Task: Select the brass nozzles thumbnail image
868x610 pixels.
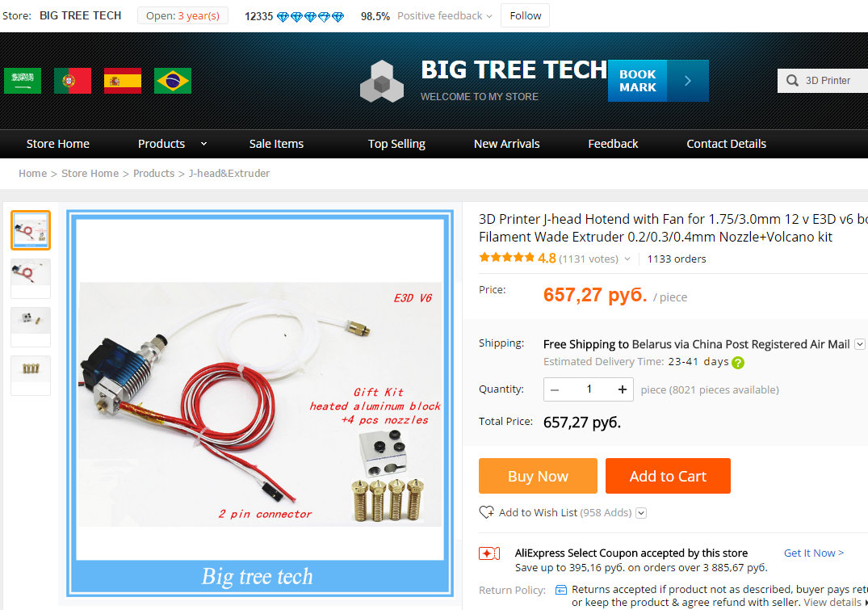Action: pos(31,375)
